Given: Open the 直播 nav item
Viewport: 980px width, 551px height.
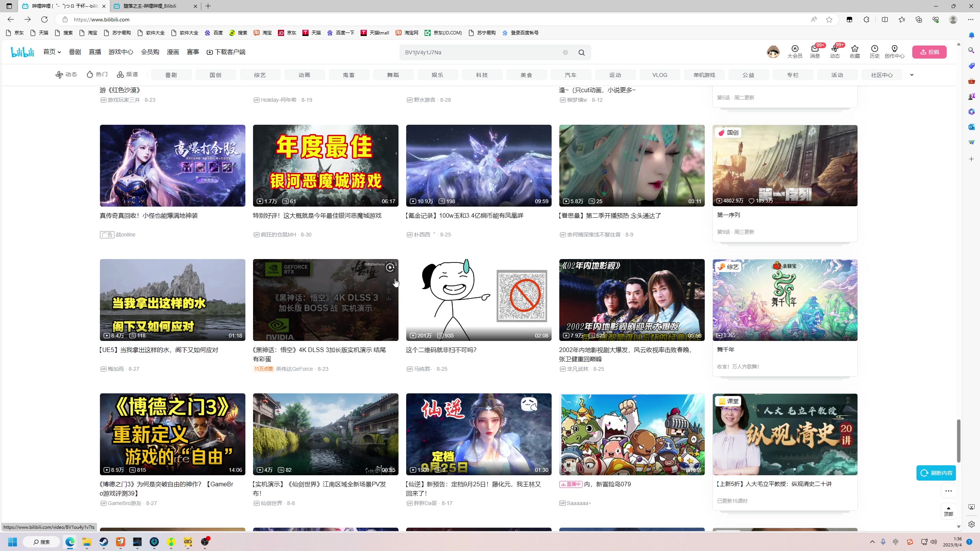Looking at the screenshot, I should click(x=95, y=52).
